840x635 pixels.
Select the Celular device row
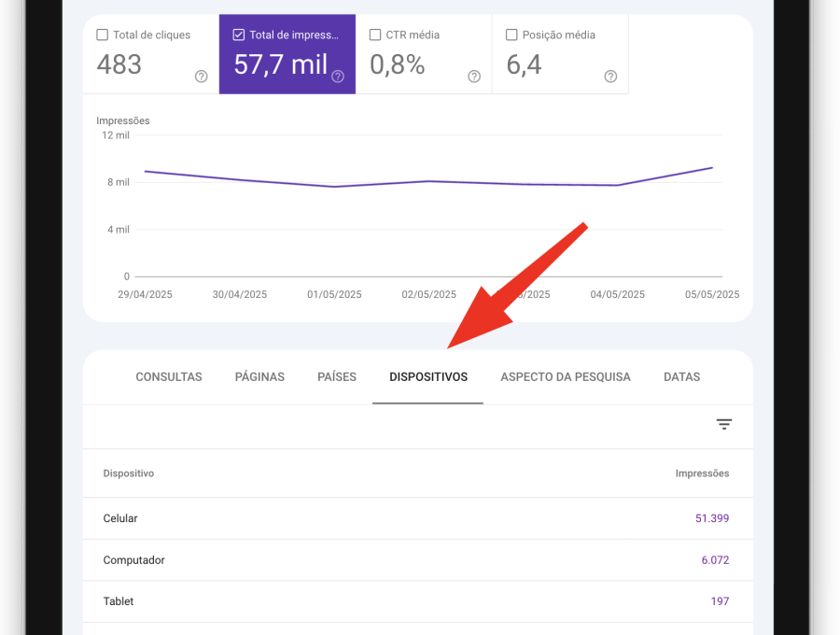coord(418,518)
